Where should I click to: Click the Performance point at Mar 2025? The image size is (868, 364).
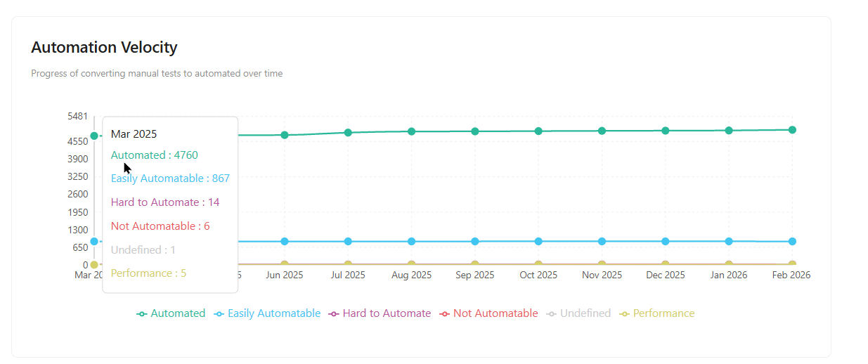tap(94, 265)
